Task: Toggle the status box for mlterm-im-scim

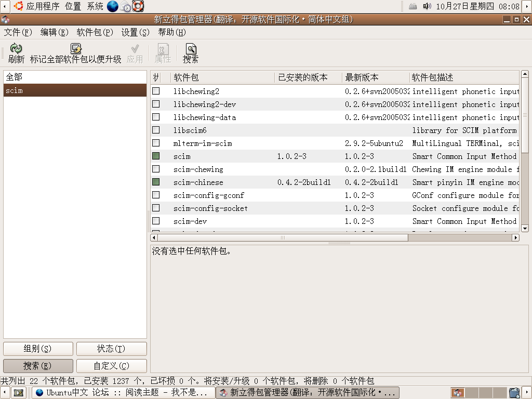Action: pyautogui.click(x=156, y=143)
